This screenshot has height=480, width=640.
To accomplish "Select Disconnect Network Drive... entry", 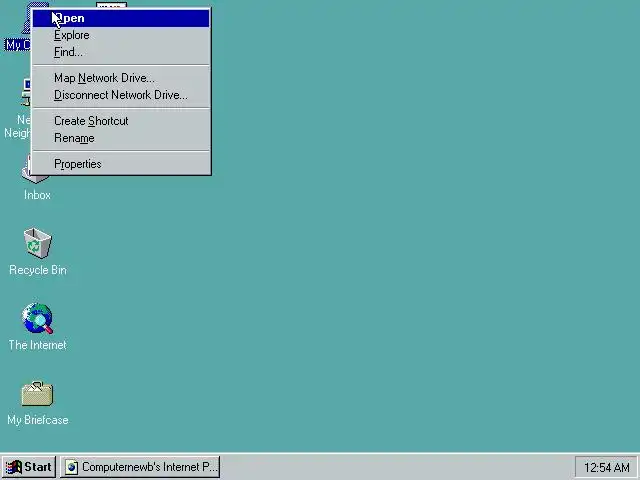I will click(121, 95).
